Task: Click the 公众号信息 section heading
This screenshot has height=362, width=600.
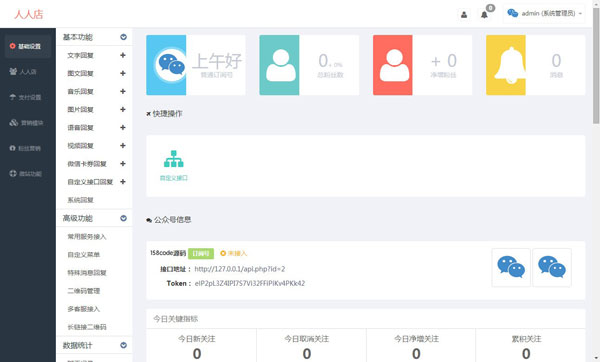Action: [x=169, y=220]
